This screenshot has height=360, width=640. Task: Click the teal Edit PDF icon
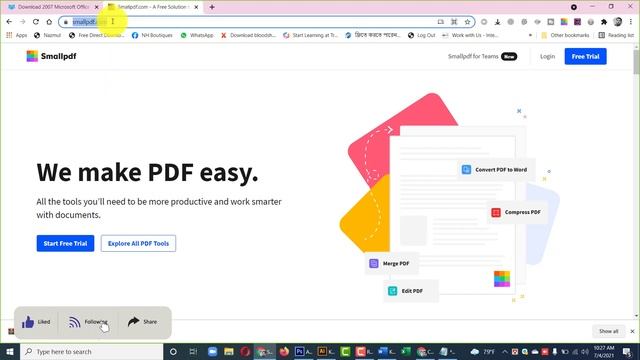pos(392,291)
